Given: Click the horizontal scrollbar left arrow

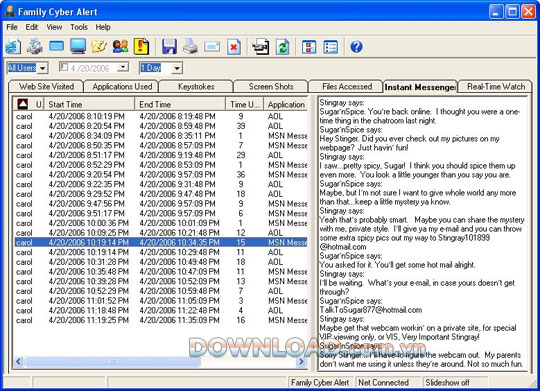Looking at the screenshot, I should (19, 362).
